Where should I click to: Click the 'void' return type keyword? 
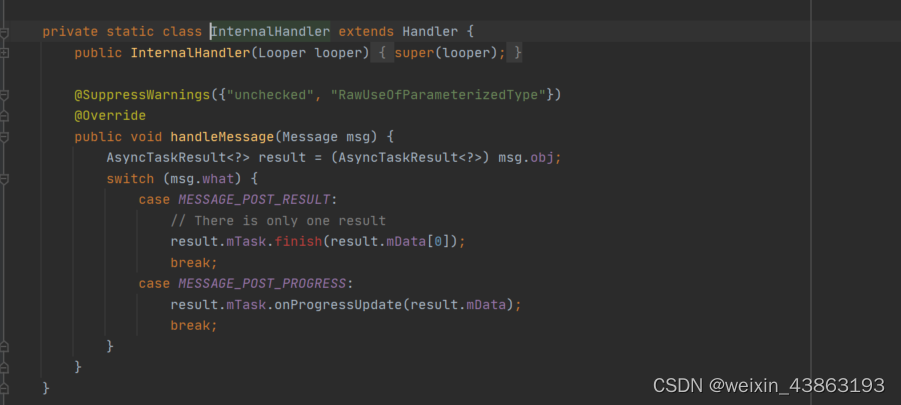[x=147, y=137]
